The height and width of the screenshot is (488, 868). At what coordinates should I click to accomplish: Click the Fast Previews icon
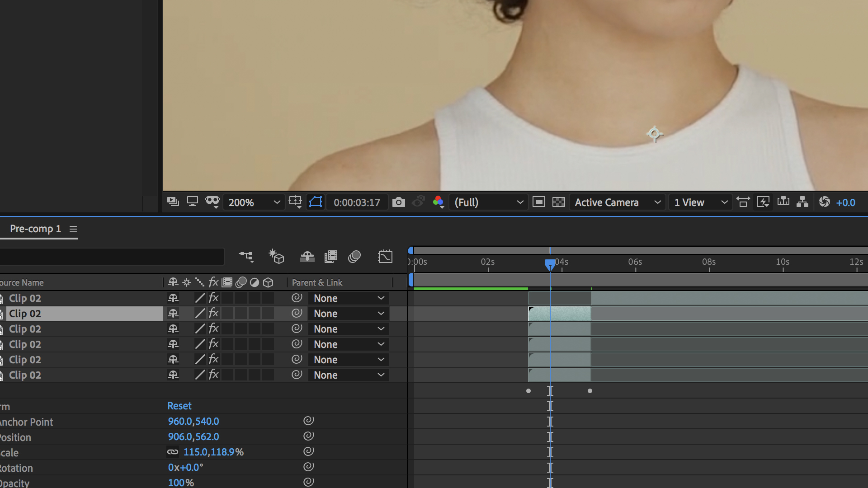tap(763, 202)
